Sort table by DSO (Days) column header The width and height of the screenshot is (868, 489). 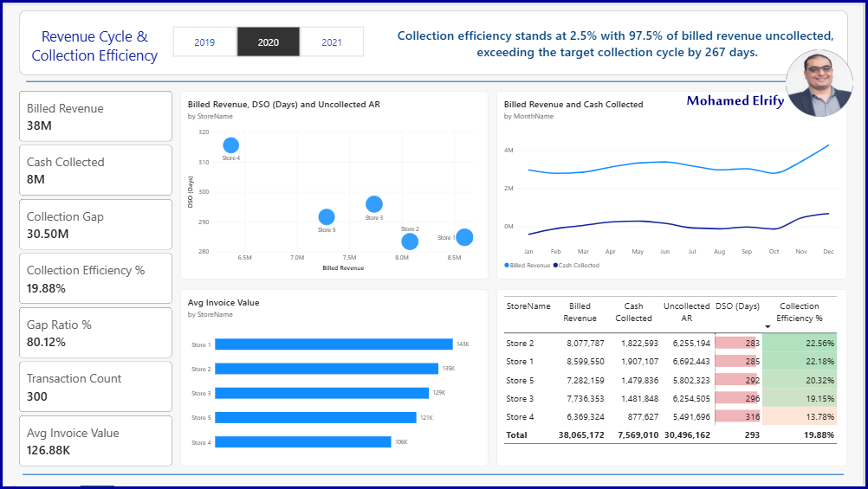tap(737, 306)
